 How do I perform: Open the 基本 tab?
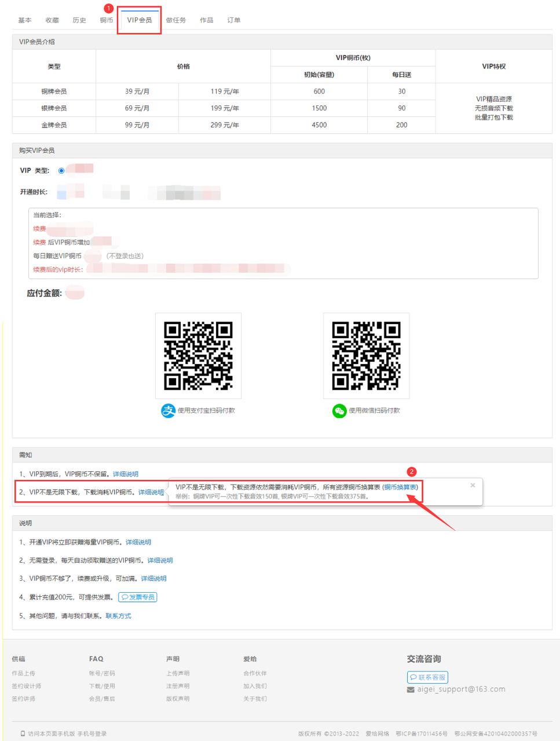pyautogui.click(x=25, y=20)
